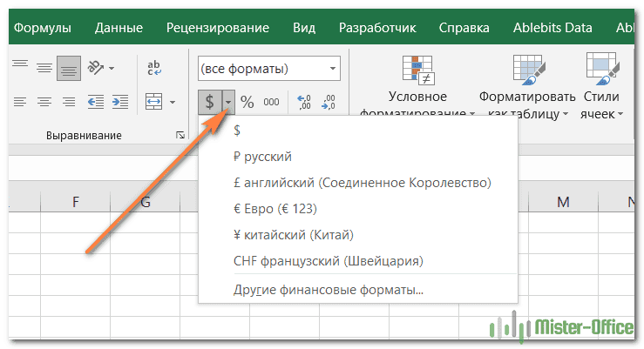Apply thousands separator (000) format

pyautogui.click(x=271, y=103)
